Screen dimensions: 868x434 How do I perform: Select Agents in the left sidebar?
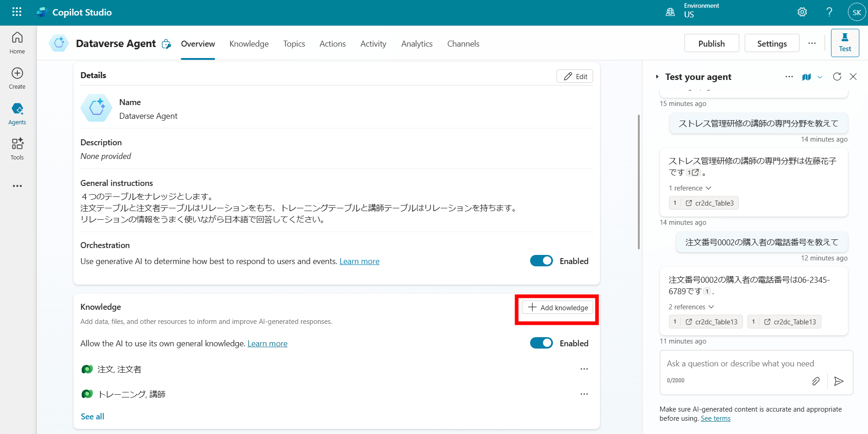(x=17, y=113)
